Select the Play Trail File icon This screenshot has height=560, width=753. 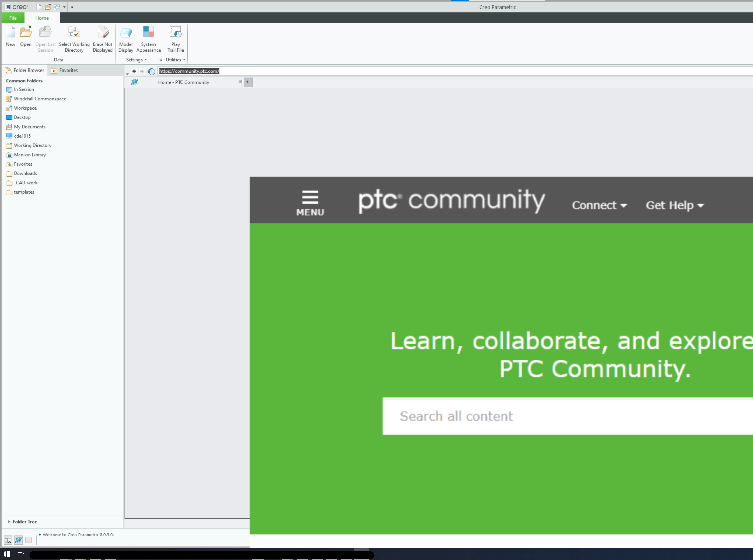coord(175,37)
